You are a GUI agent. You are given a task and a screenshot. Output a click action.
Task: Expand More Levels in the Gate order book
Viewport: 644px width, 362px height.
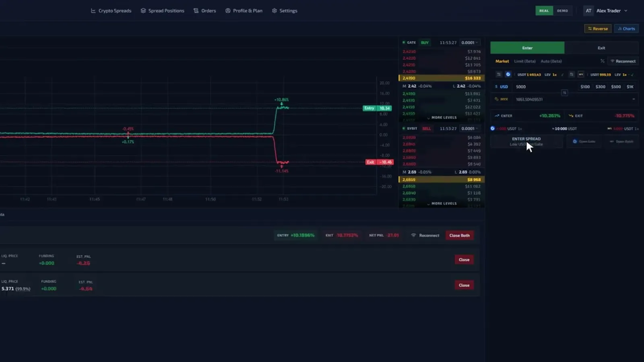tap(442, 117)
